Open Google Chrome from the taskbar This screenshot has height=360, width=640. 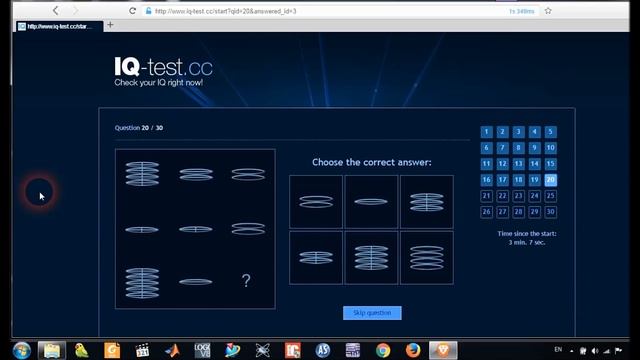(383, 350)
